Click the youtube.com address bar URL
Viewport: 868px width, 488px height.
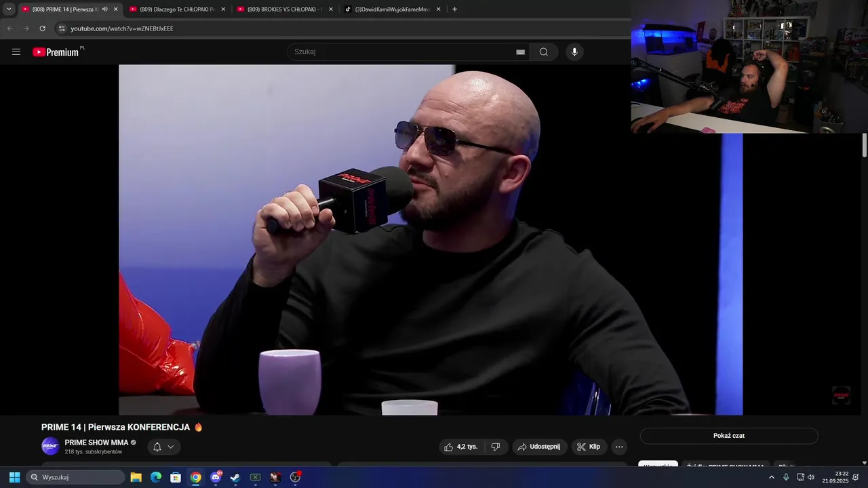point(122,28)
